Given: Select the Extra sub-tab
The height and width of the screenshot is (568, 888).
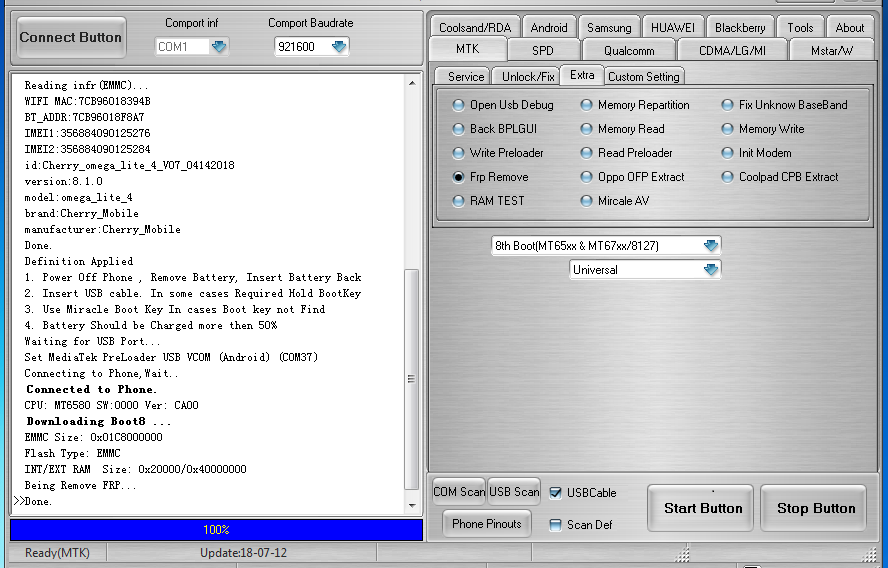Looking at the screenshot, I should click(x=582, y=75).
